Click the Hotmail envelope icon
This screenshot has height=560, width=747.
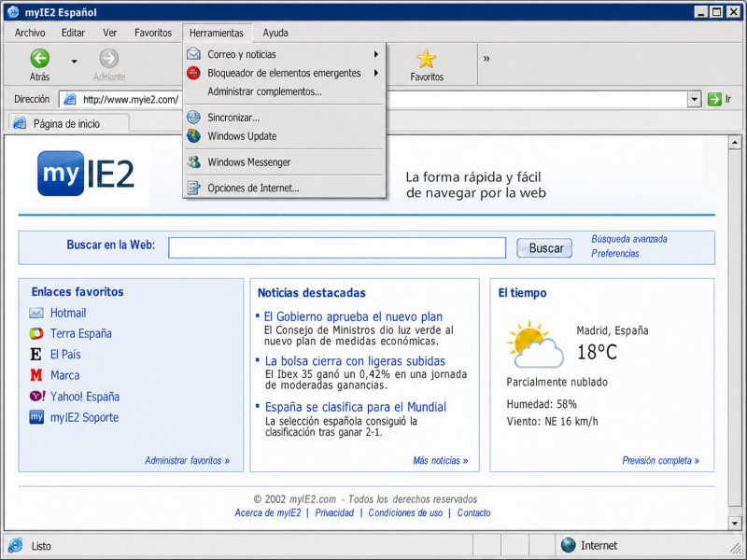tap(36, 313)
